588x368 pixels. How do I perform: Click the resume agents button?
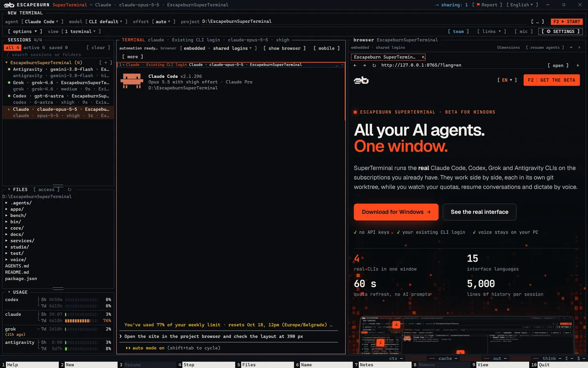point(545,47)
